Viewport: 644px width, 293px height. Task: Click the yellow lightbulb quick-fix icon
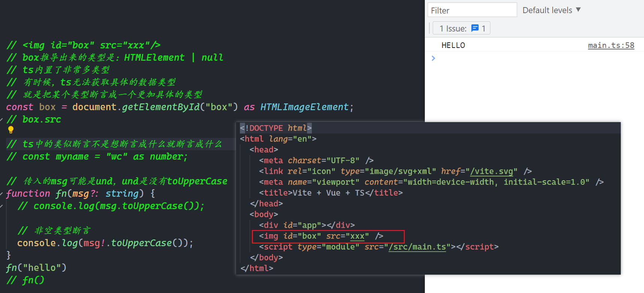click(11, 130)
